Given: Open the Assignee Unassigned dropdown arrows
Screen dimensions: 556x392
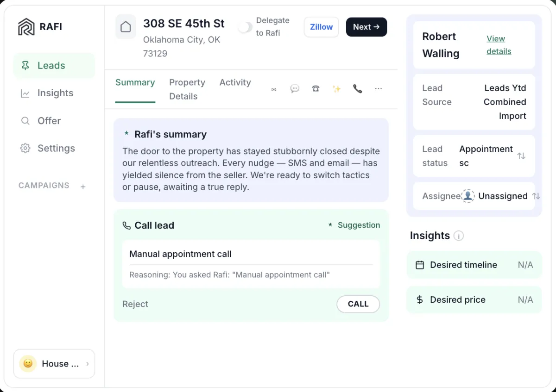Looking at the screenshot, I should tap(536, 196).
